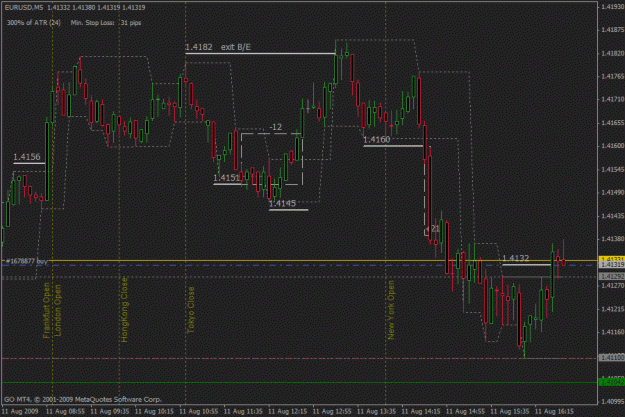Click the '11 Aug 08:55' time label
This screenshot has width=625, height=417.
(65, 411)
